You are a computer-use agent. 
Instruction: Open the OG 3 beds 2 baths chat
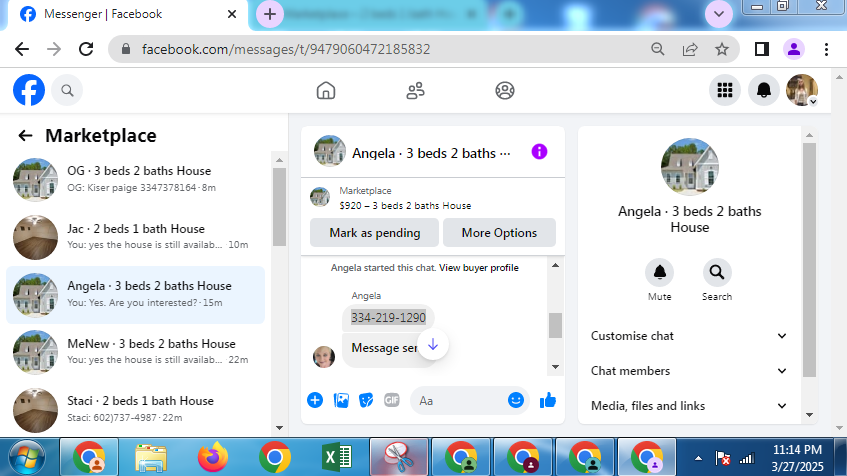tap(136, 179)
